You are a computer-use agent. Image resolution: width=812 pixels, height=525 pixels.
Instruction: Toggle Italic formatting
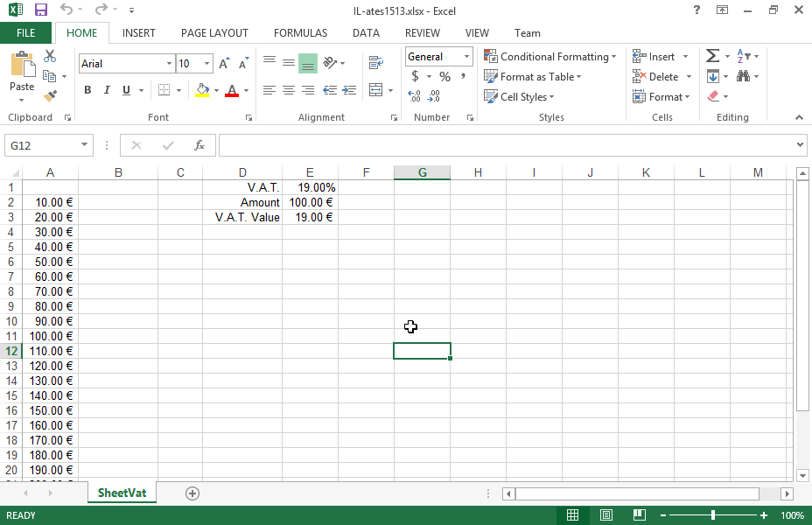point(107,90)
